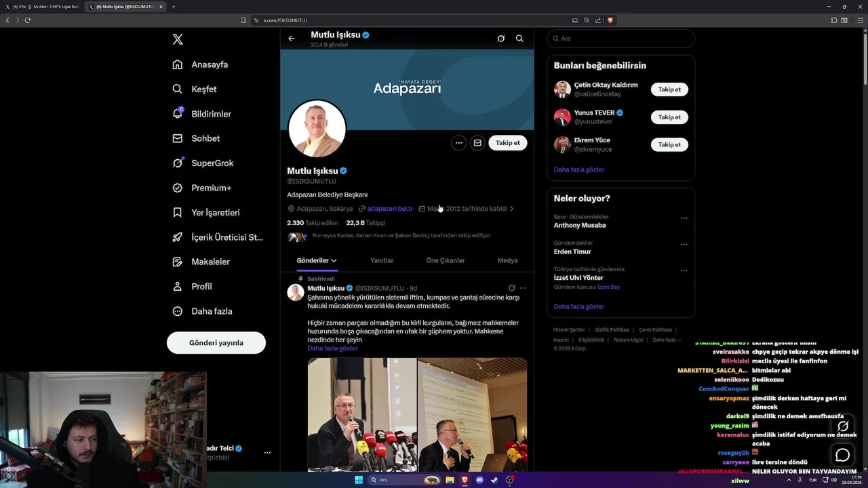Viewport: 868px width, 488px height.
Task: Switch to the Medya tab
Action: (x=507, y=261)
